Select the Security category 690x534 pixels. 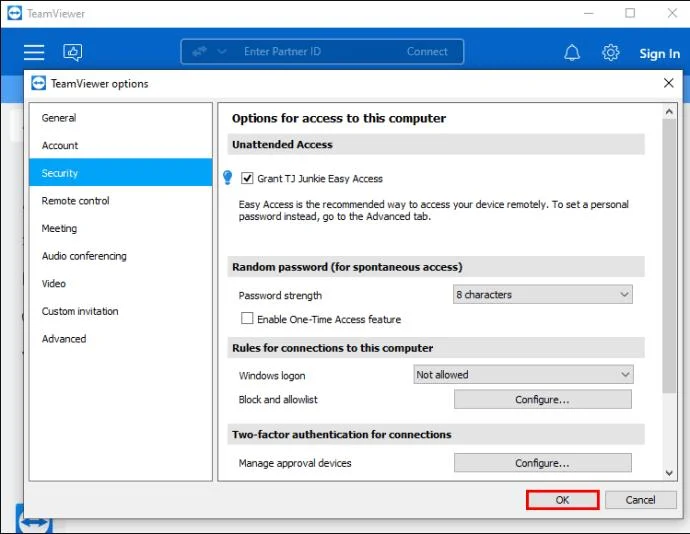tap(121, 173)
